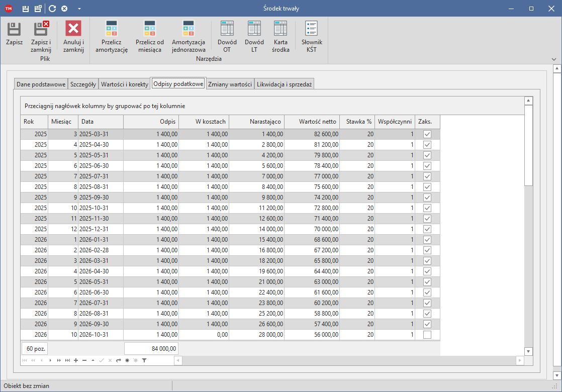Viewport: 562px width, 392px height.
Task: Toggle Zaks. checkbox for 2026-10-31 row
Action: tap(427, 335)
